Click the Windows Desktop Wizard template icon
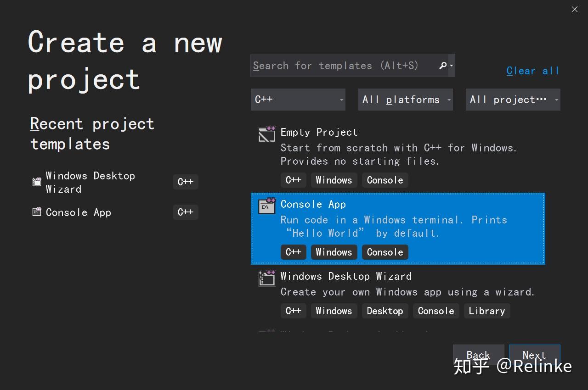 (266, 278)
